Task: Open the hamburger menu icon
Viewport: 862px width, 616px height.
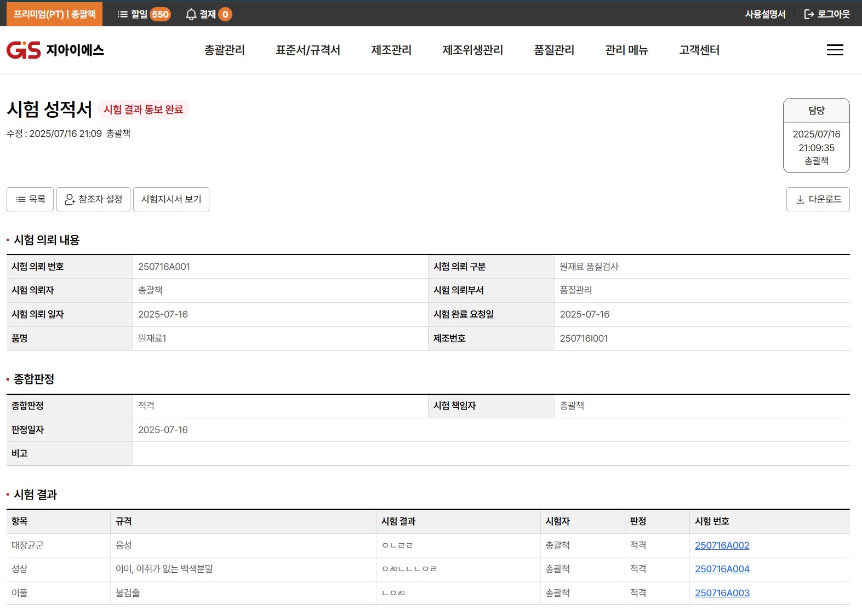Action: point(835,50)
